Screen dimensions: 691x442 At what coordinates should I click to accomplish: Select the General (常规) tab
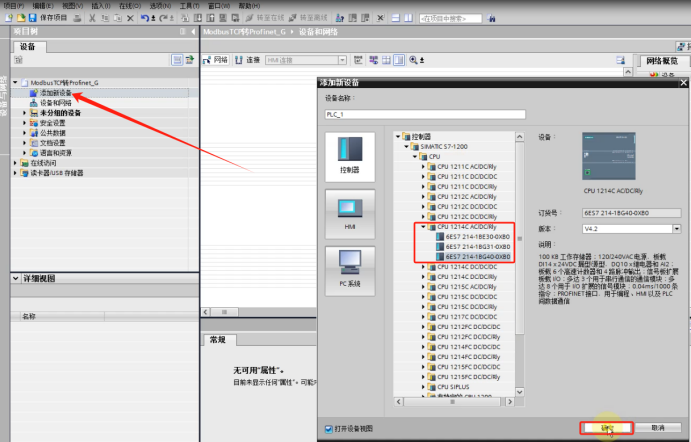coord(218,339)
